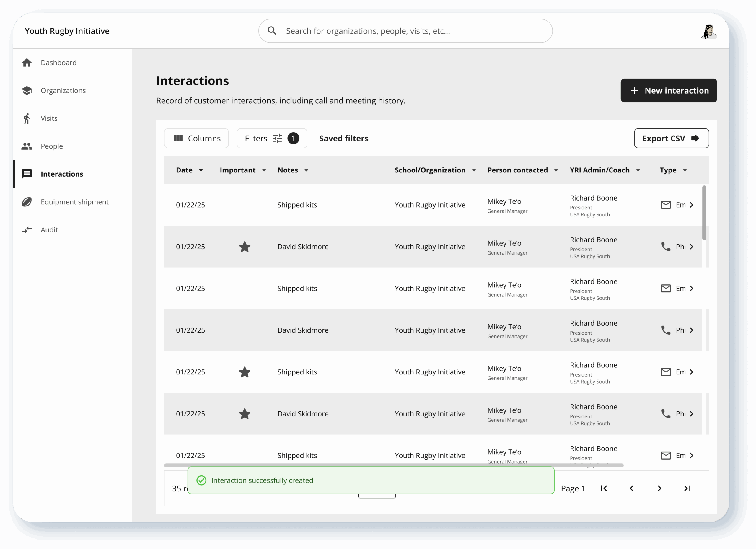Toggle star on sixth row David Skidmore
The width and height of the screenshot is (756, 549).
coord(245,414)
